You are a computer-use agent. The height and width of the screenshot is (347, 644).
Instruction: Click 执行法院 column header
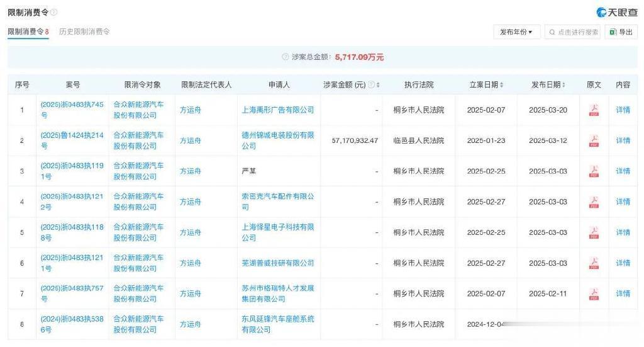418,84
